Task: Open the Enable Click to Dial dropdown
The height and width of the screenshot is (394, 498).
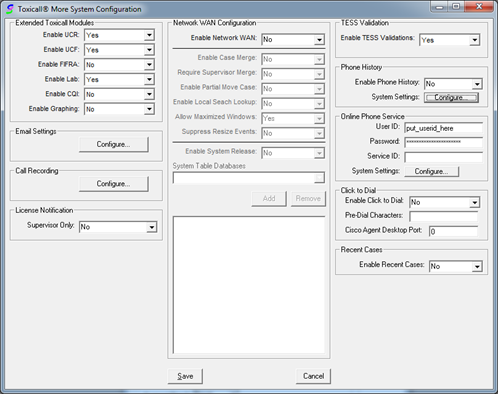Action: (x=445, y=202)
